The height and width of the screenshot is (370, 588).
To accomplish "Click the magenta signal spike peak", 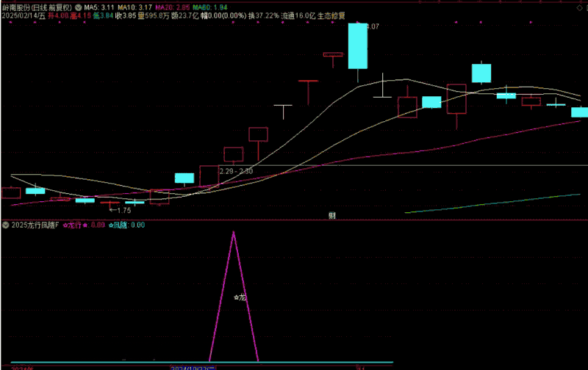I will (234, 233).
